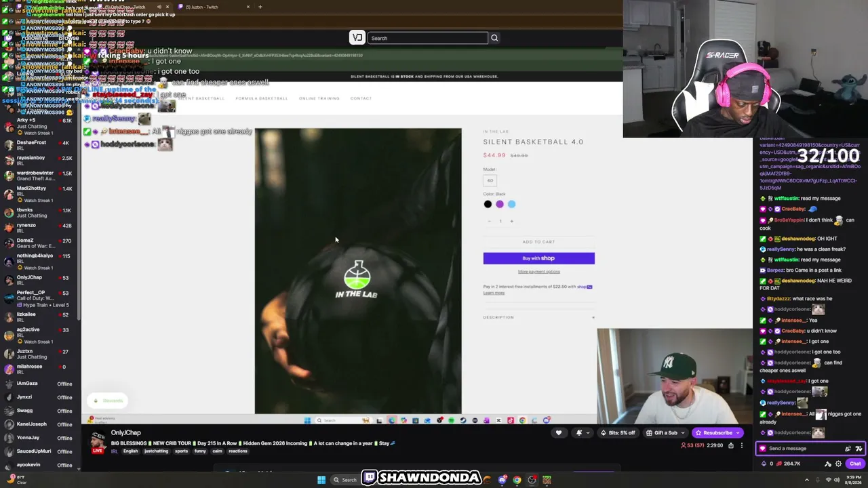Click Learn more about installments

[x=494, y=293]
